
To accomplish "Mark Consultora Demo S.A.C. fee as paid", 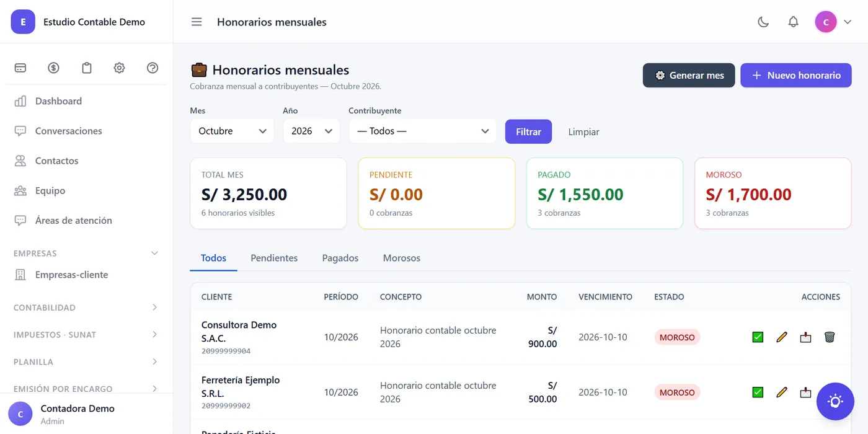I will [x=758, y=337].
